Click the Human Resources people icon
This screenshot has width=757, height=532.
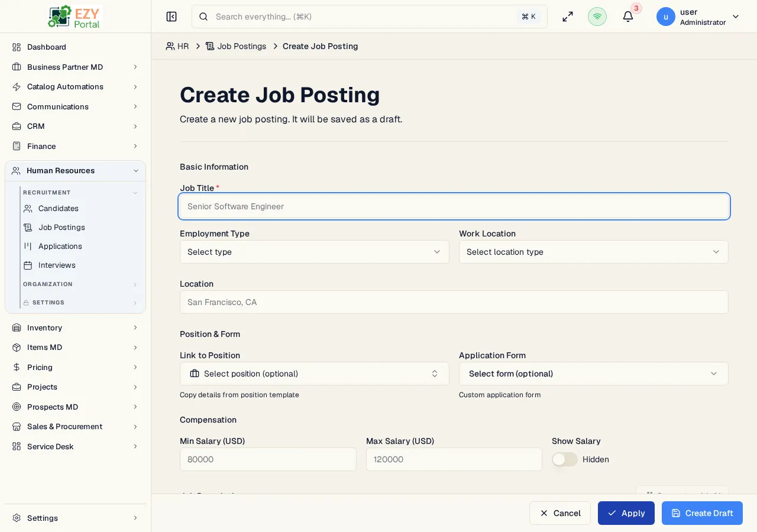coord(16,171)
